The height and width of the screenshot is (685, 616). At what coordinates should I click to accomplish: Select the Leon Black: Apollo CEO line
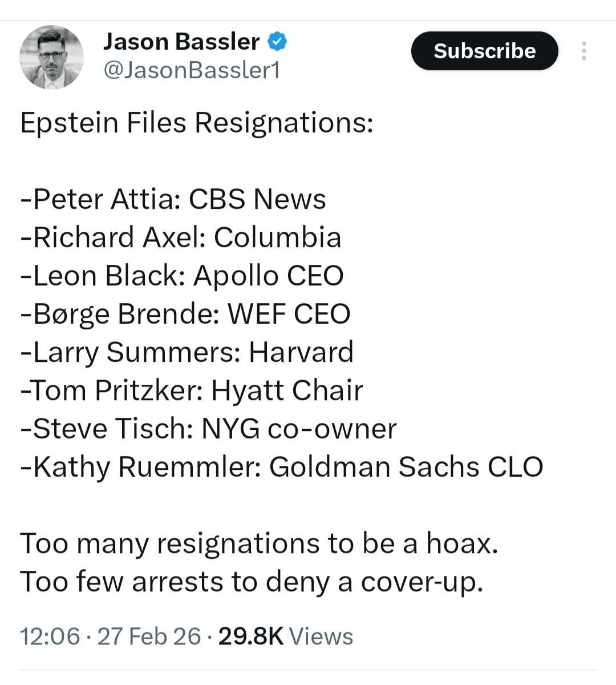pyautogui.click(x=182, y=276)
